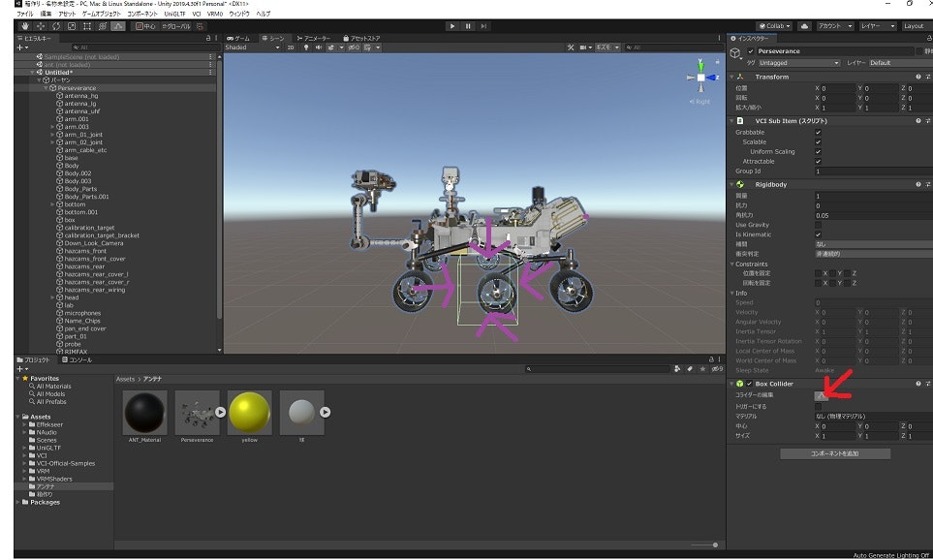Open Hierarchy create plus menu

(x=21, y=47)
